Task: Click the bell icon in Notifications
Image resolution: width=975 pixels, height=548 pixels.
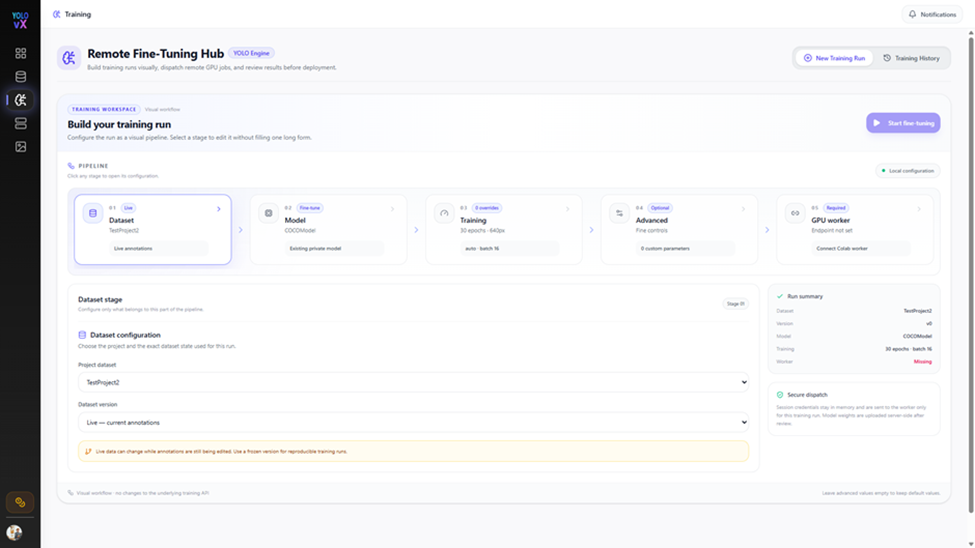Action: 912,14
